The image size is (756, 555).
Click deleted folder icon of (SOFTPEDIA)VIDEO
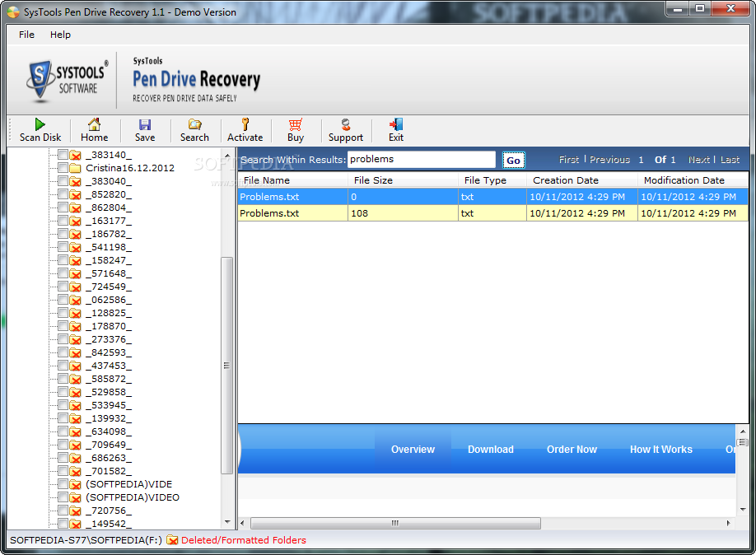[75, 497]
